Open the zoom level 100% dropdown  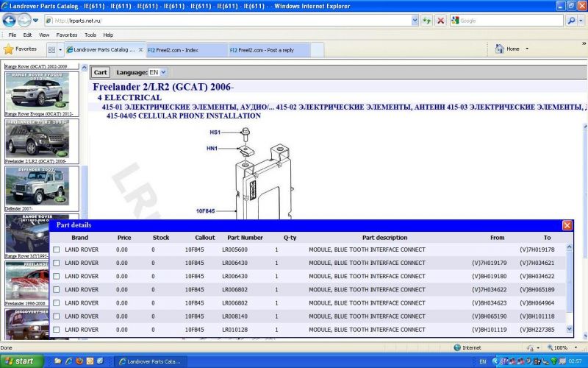pyautogui.click(x=576, y=347)
